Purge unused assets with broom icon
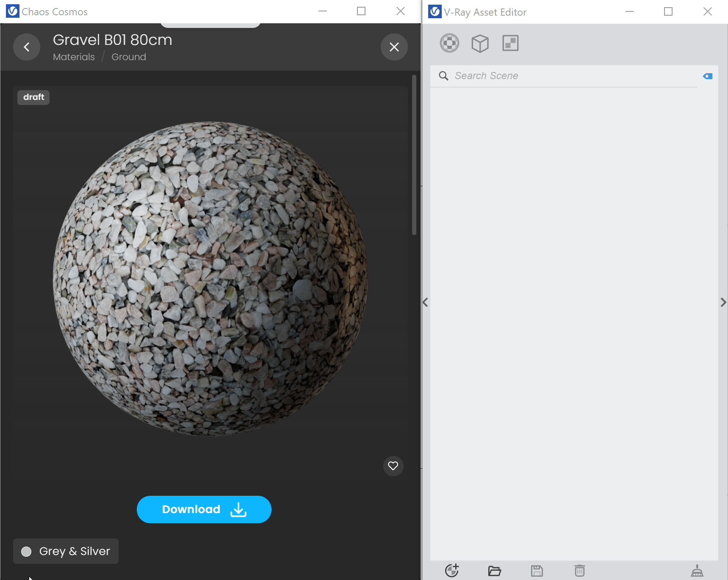 pos(697,571)
